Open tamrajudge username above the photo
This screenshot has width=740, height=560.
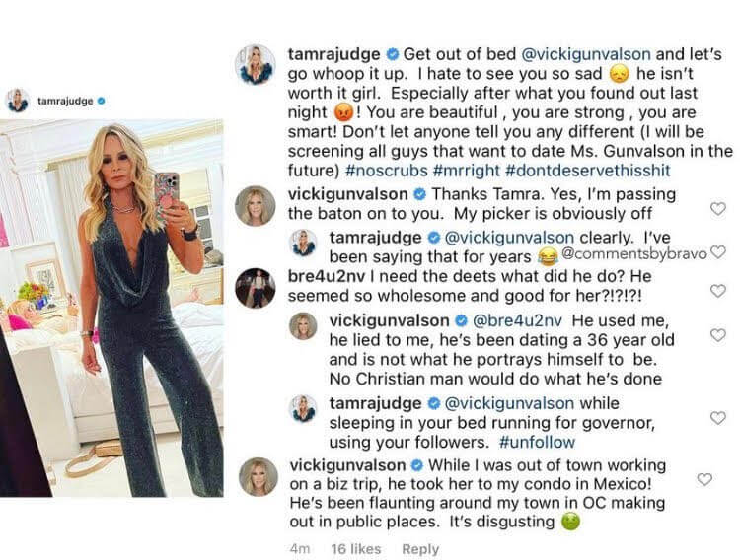[65, 101]
